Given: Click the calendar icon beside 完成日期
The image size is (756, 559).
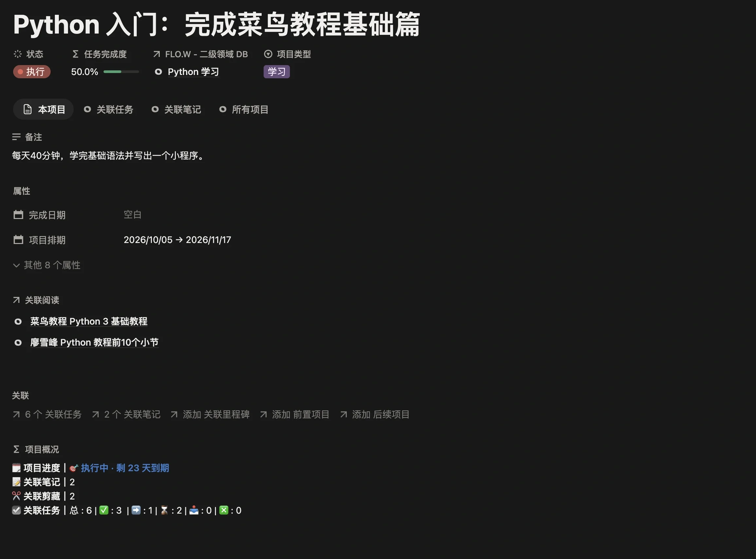Looking at the screenshot, I should coord(18,214).
